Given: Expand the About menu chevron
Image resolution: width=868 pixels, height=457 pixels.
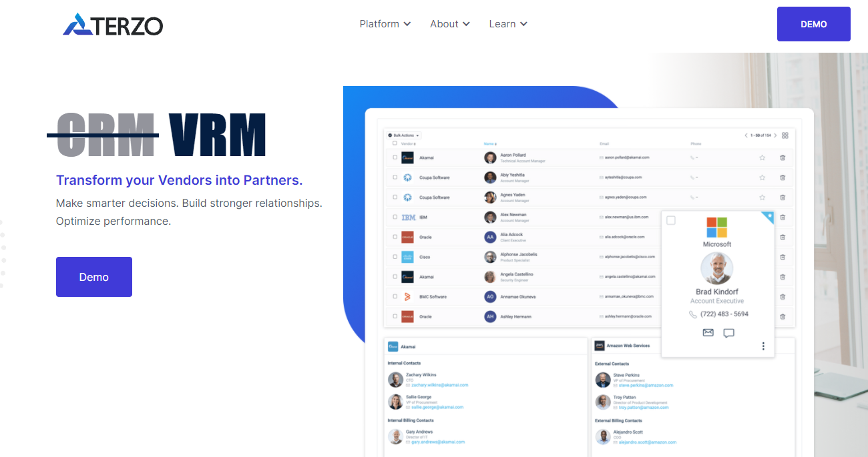Looking at the screenshot, I should [x=466, y=24].
